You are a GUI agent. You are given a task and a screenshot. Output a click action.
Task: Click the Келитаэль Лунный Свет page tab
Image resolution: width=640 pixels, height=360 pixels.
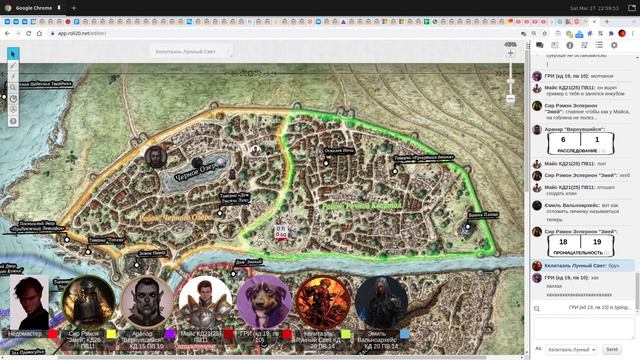pyautogui.click(x=191, y=51)
